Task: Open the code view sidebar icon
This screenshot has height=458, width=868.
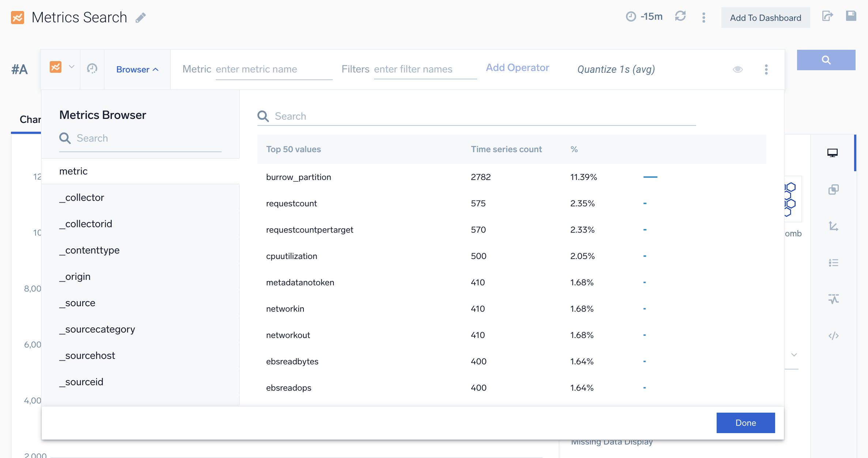Action: coord(833,336)
